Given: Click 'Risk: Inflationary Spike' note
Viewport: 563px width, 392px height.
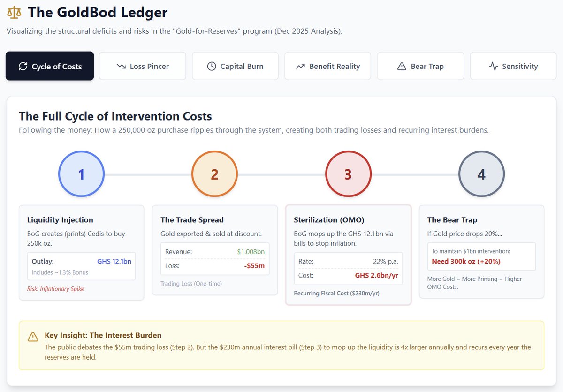Looking at the screenshot, I should tap(55, 289).
